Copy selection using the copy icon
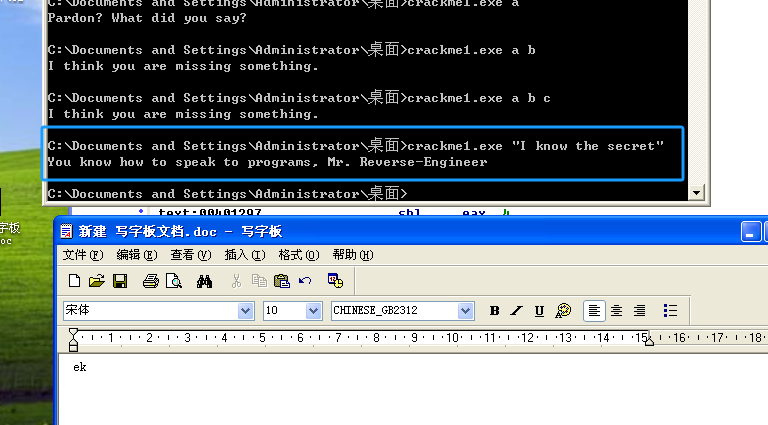This screenshot has width=768, height=425. [x=259, y=281]
